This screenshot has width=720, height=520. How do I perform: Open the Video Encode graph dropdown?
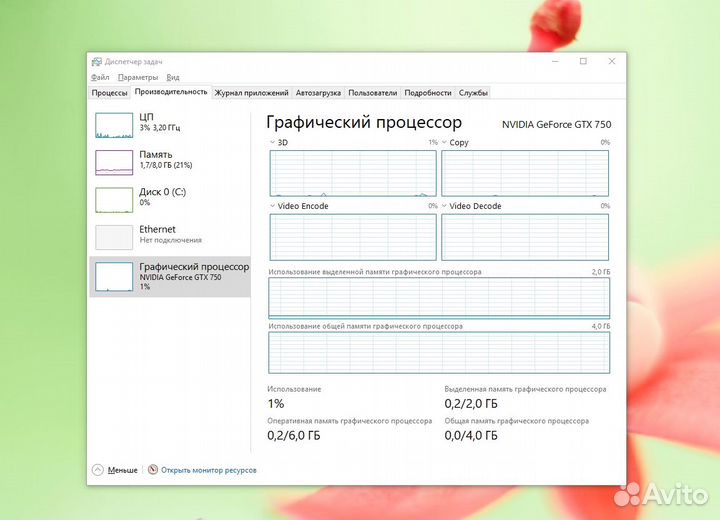click(272, 206)
